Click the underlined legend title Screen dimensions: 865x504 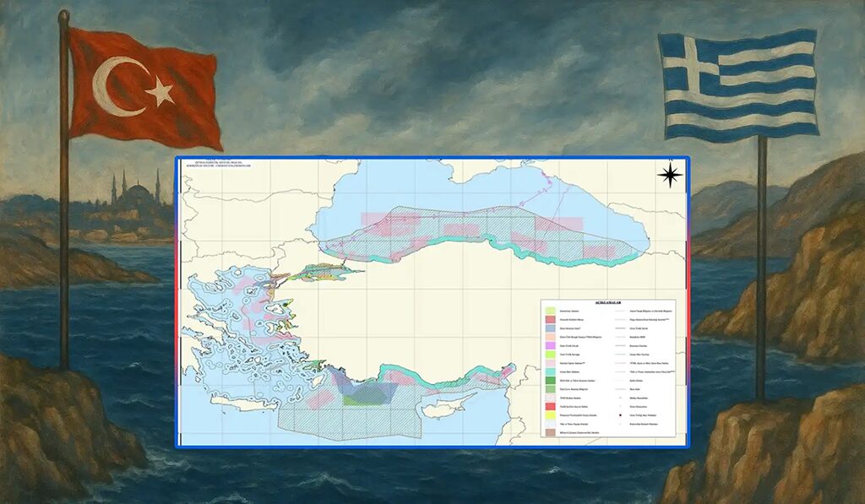tap(607, 303)
